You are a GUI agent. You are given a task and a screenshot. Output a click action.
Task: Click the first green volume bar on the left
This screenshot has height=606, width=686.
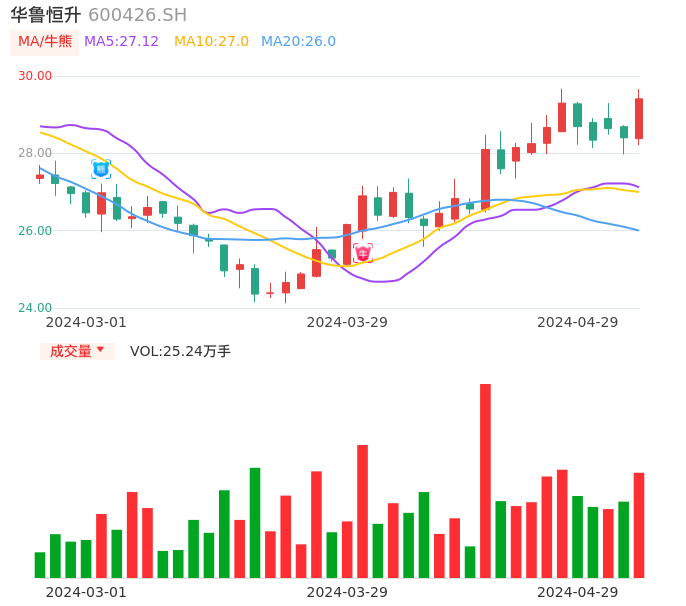click(x=40, y=565)
